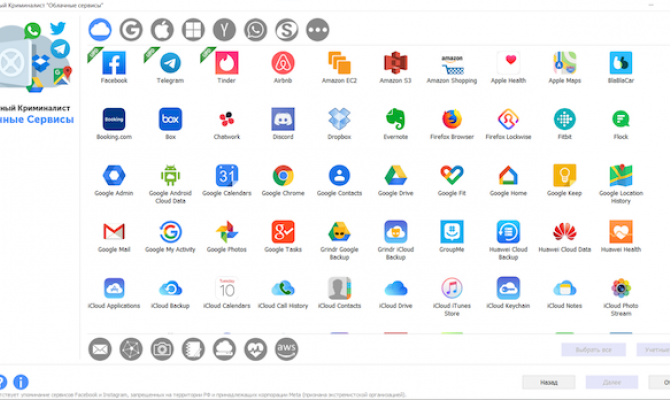Choose iCloud iTunes Store
Image resolution: width=670 pixels, height=400 pixels.
pyautogui.click(x=452, y=288)
